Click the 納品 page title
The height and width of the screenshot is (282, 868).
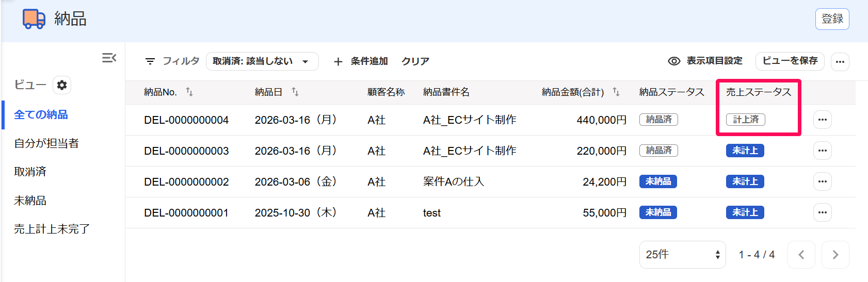pyautogui.click(x=70, y=19)
